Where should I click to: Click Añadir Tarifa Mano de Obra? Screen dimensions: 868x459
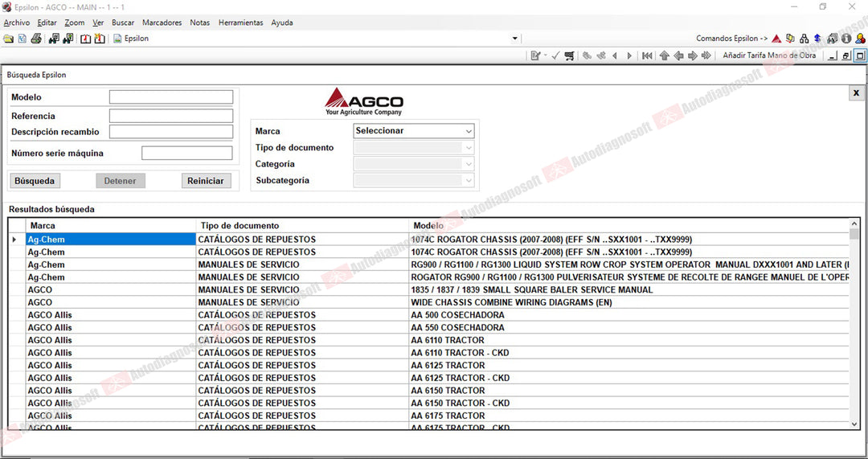click(769, 55)
